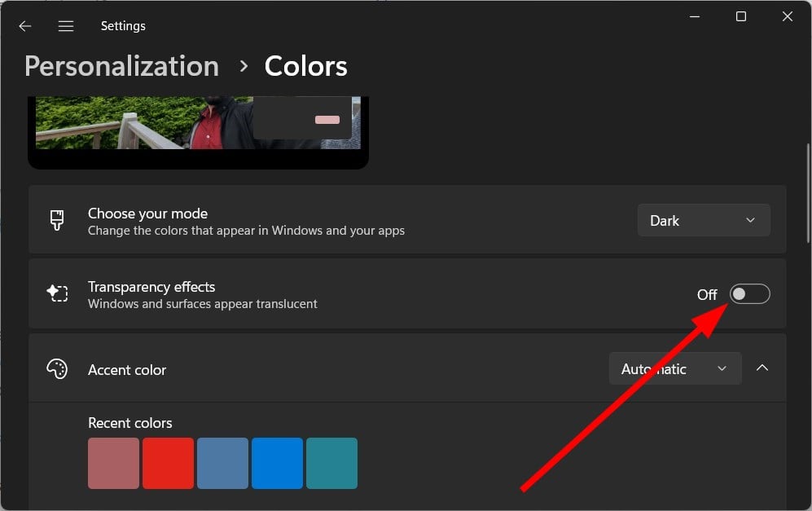This screenshot has width=812, height=511.
Task: Apply the teal recent color swatch
Action: (331, 463)
